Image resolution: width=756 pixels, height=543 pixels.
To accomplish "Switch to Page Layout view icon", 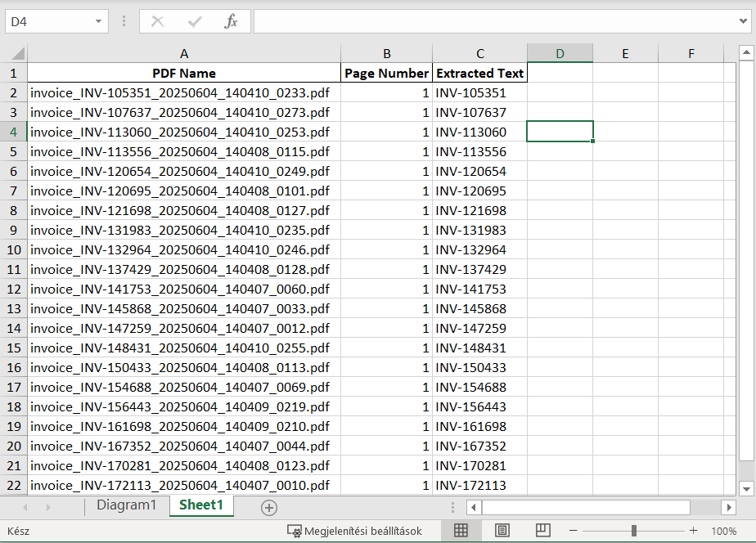I will pos(502,531).
